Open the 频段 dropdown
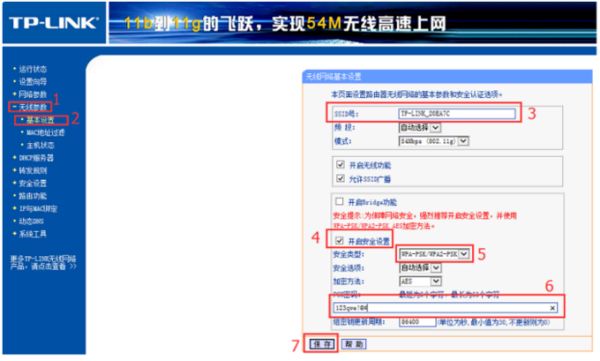Viewport: 600px width, 361px height. pos(420,127)
